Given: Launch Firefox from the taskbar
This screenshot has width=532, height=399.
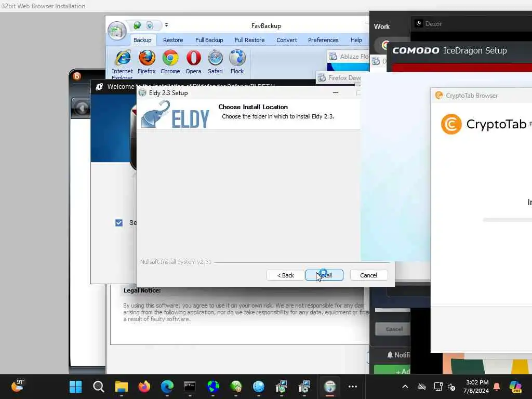Looking at the screenshot, I should (144, 387).
